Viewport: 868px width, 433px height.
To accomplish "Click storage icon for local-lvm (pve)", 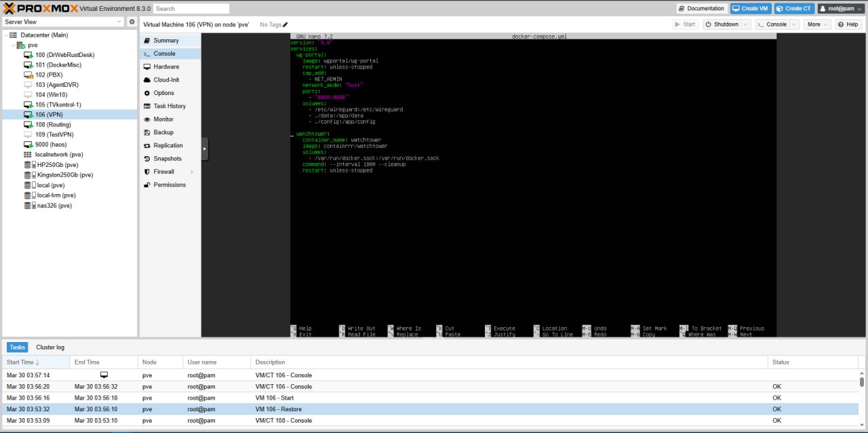I will pos(29,195).
